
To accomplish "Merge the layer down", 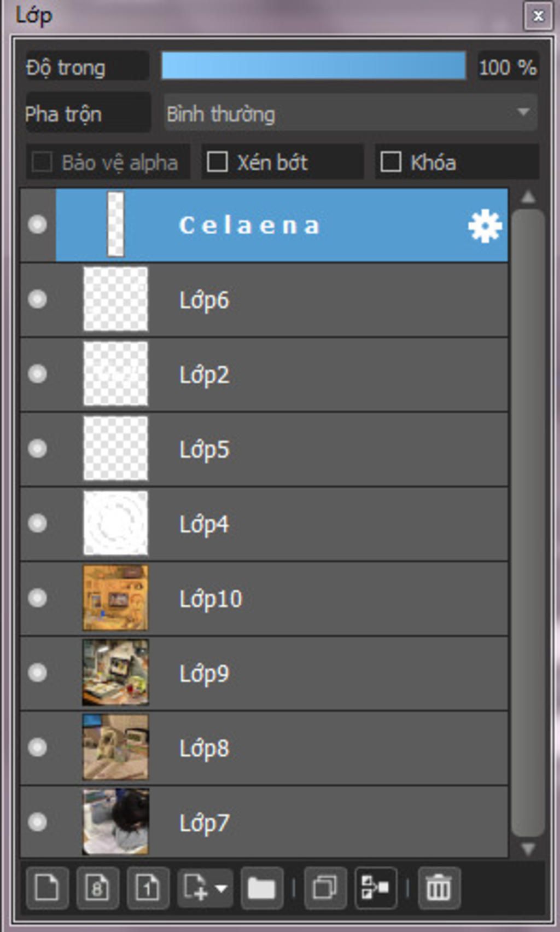I will [375, 887].
